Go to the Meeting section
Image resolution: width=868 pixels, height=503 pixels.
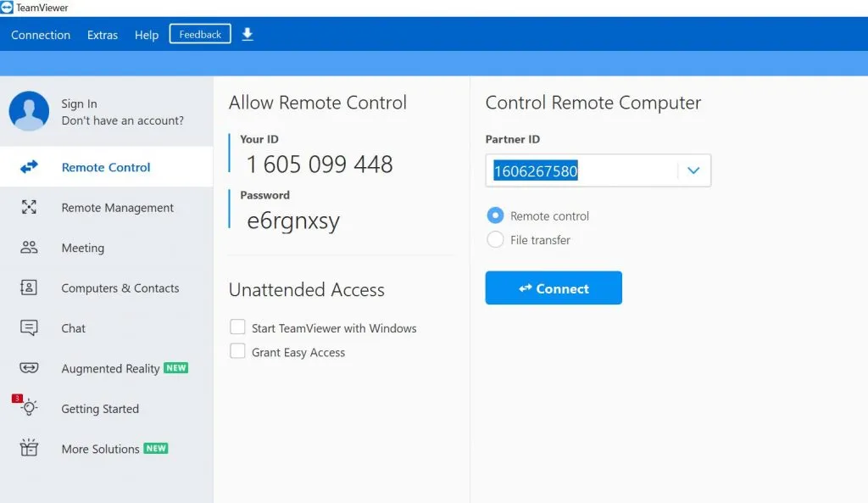[106, 248]
